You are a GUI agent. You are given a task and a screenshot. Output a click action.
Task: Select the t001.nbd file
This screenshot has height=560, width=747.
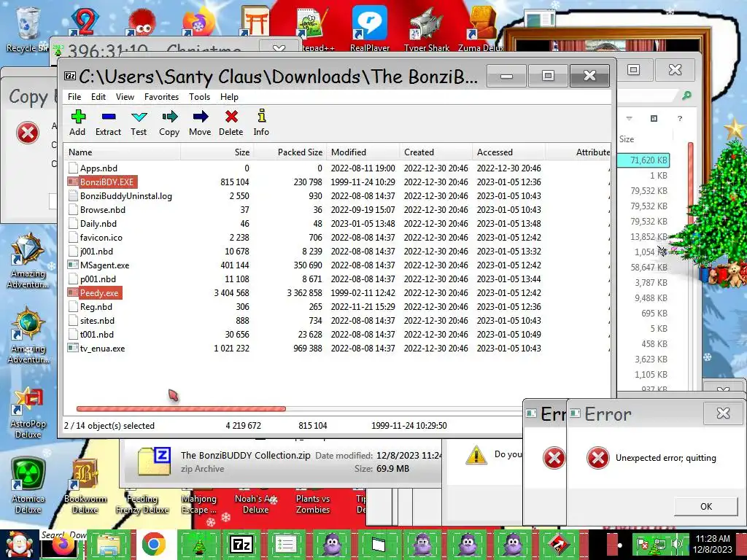(x=97, y=334)
